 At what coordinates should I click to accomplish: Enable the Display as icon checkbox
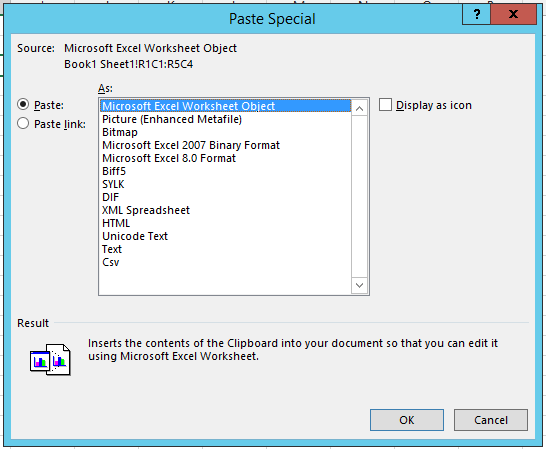(385, 105)
